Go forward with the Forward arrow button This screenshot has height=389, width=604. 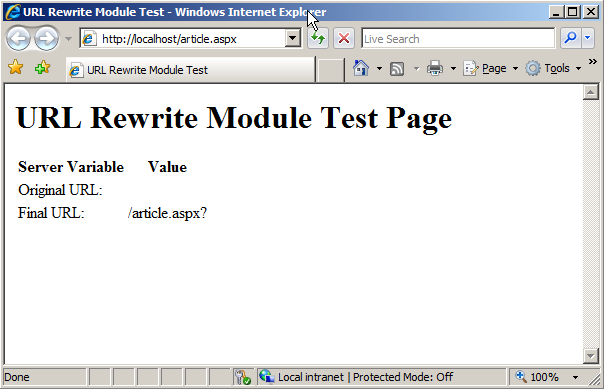(46, 39)
